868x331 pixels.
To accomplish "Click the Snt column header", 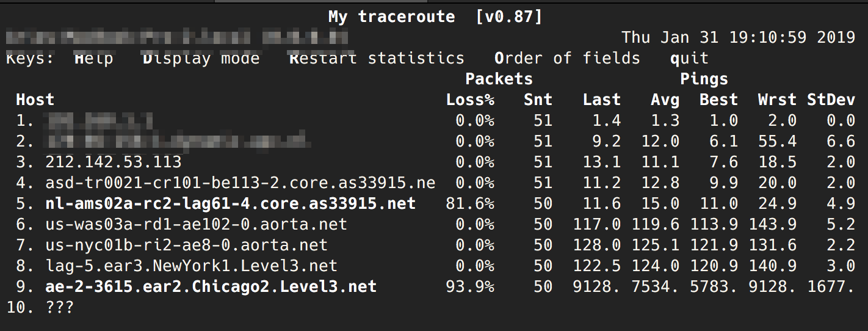I will [x=538, y=100].
